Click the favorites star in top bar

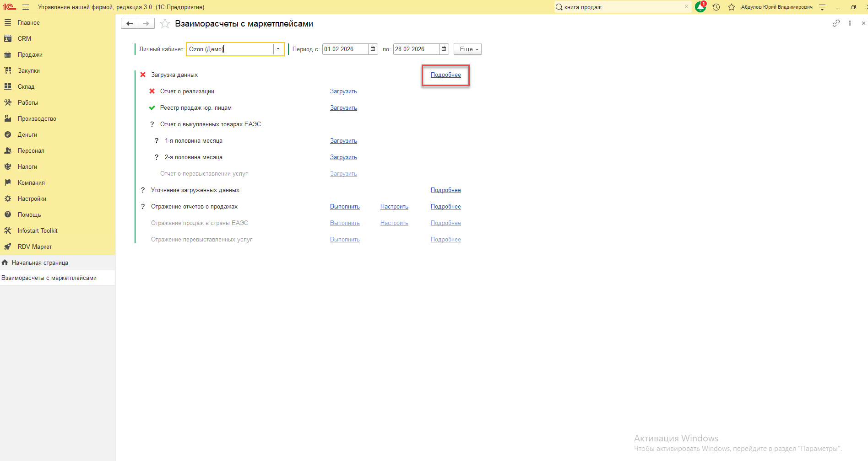(x=732, y=7)
